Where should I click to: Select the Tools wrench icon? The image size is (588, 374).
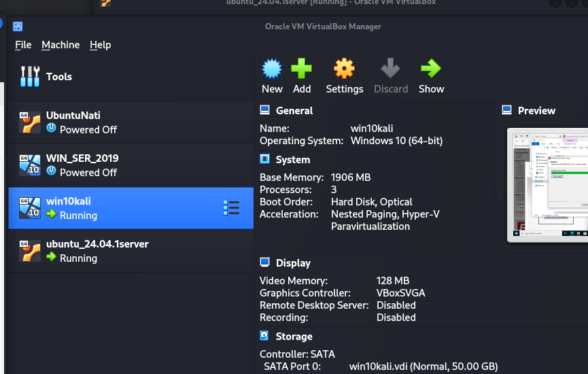coord(30,77)
